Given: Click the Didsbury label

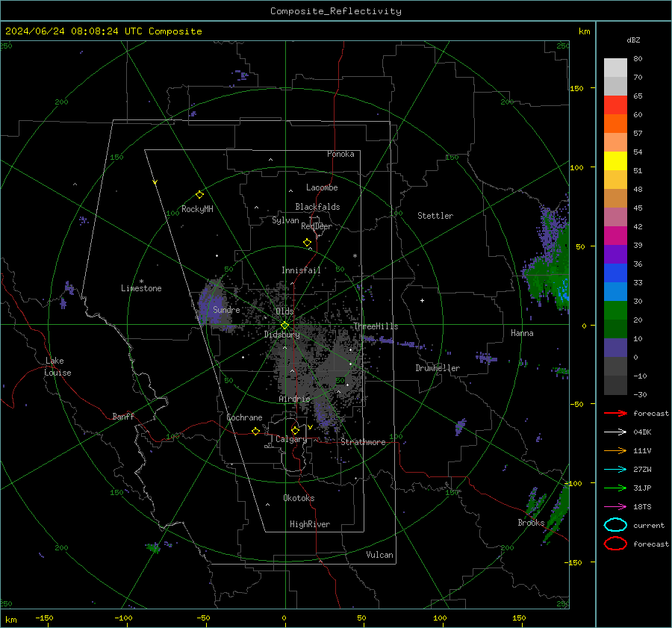Looking at the screenshot, I should (x=281, y=335).
